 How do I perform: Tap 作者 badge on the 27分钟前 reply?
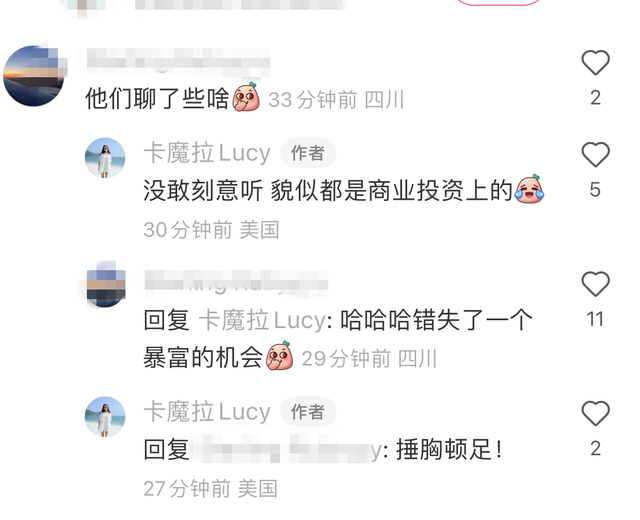tap(308, 412)
